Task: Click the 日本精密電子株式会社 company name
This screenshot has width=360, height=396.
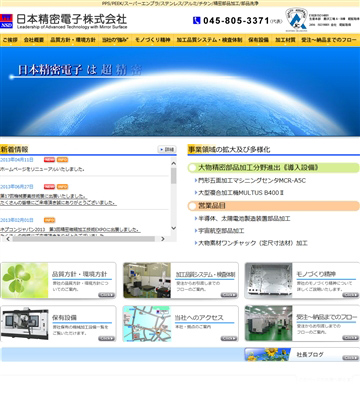Action: point(72,19)
